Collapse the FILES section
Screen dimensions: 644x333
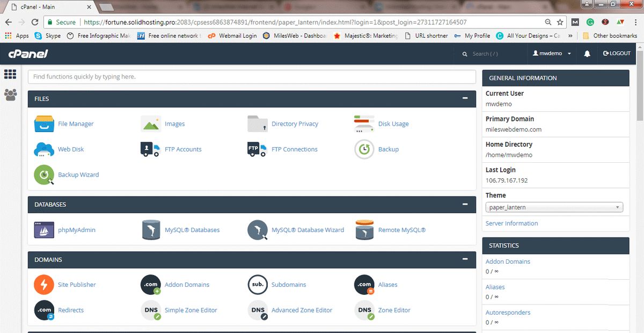[x=465, y=98]
